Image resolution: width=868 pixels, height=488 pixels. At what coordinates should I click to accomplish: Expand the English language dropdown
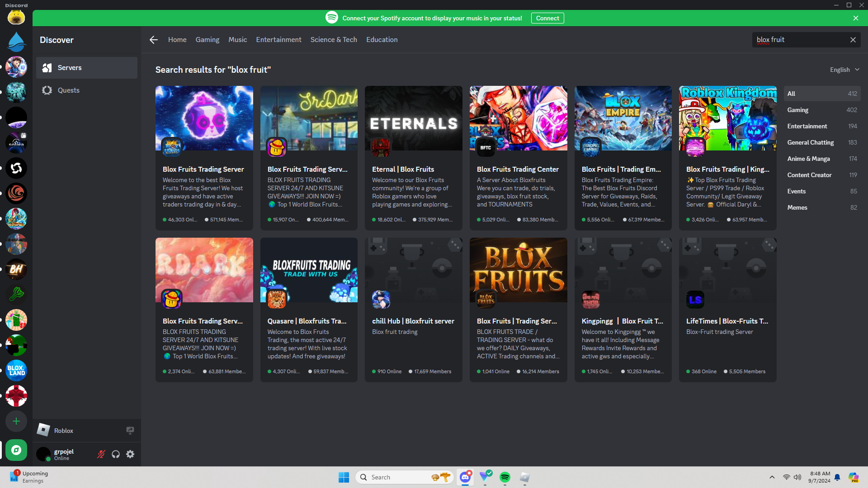844,70
